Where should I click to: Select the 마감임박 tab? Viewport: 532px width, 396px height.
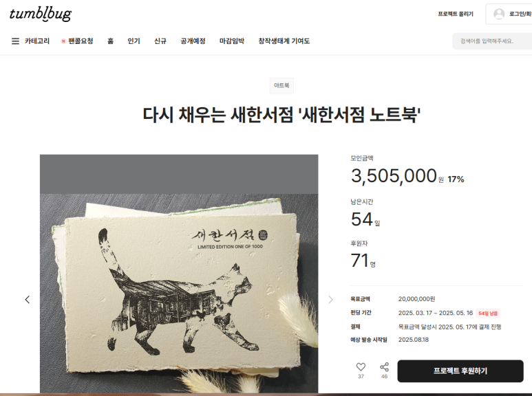point(232,41)
